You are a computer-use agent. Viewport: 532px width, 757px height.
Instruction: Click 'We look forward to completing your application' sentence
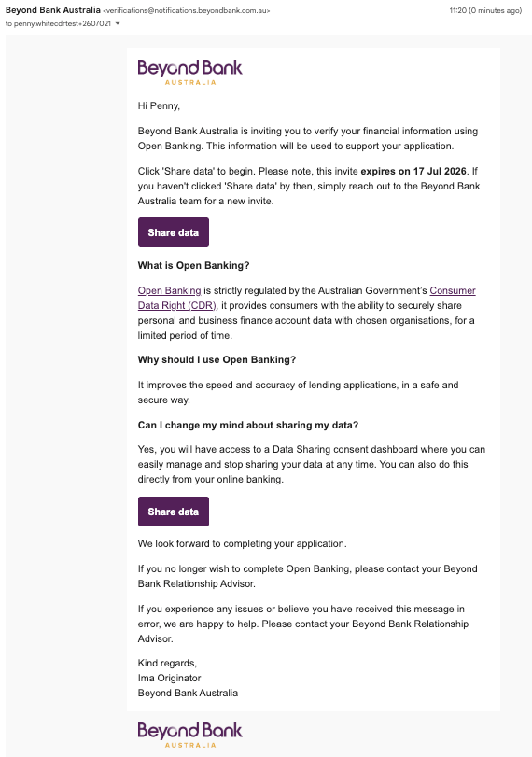(243, 543)
